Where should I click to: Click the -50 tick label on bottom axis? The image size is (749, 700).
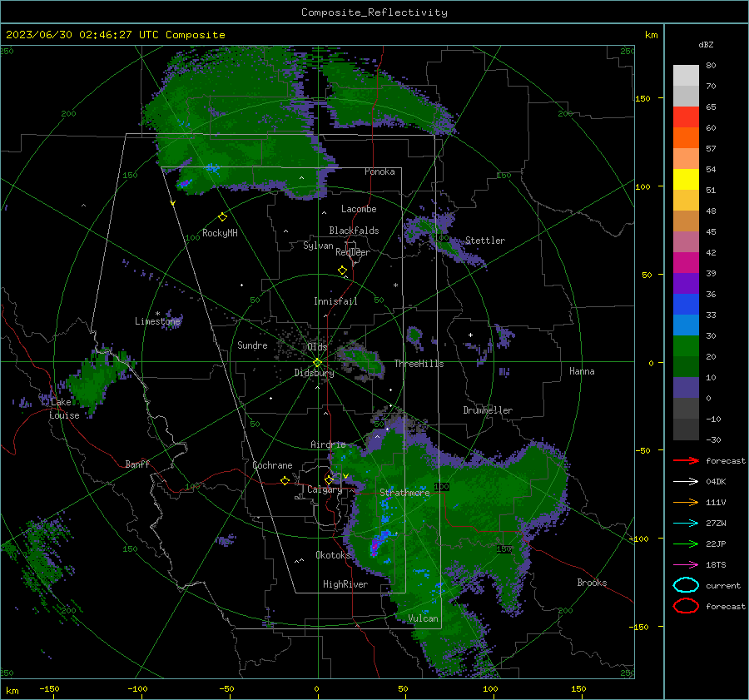tap(226, 688)
